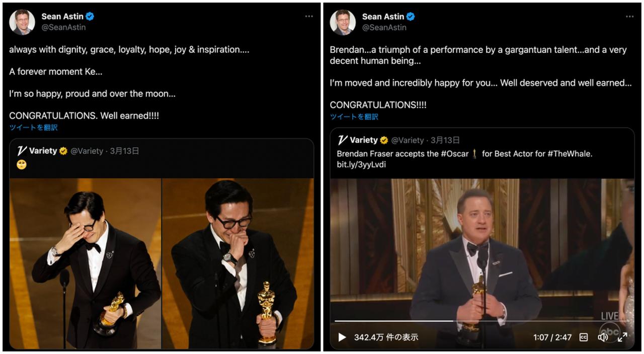Image resolution: width=644 pixels, height=354 pixels.
Task: Click Sean Astin's avatar on left tweet
Action: pyautogui.click(x=22, y=22)
